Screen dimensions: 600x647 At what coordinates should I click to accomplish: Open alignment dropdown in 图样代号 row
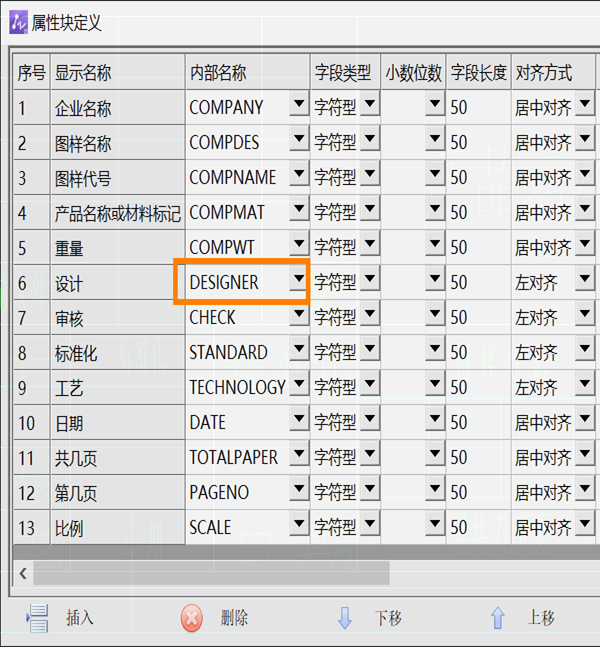point(585,174)
